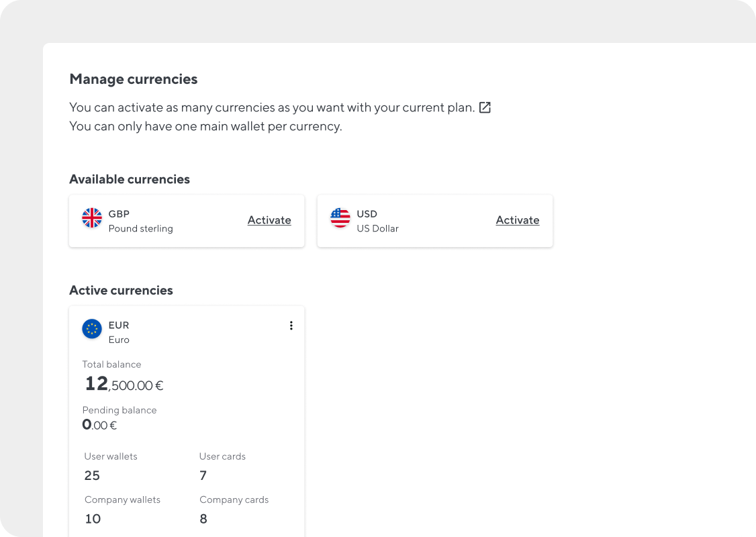Screen dimensions: 756x537
Task: Open the current plan external link icon
Action: point(485,107)
